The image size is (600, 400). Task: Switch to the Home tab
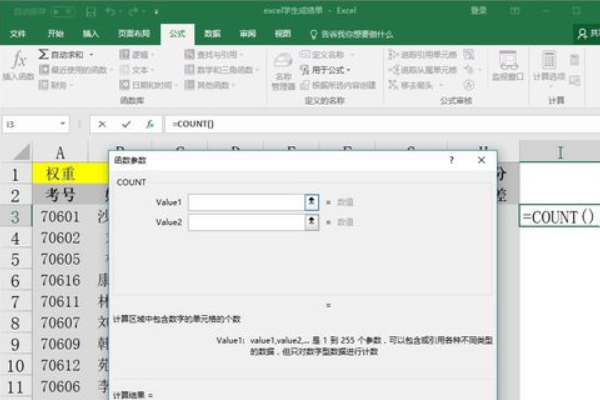[55, 34]
